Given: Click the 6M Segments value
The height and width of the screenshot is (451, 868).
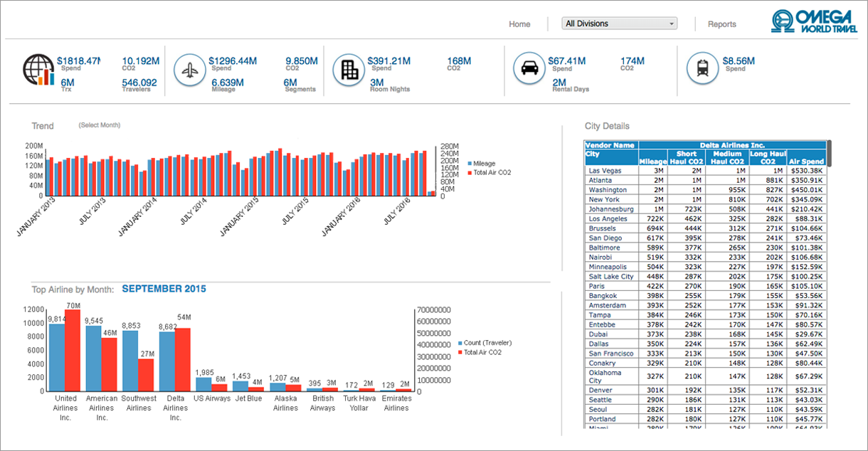Looking at the screenshot, I should point(290,83).
